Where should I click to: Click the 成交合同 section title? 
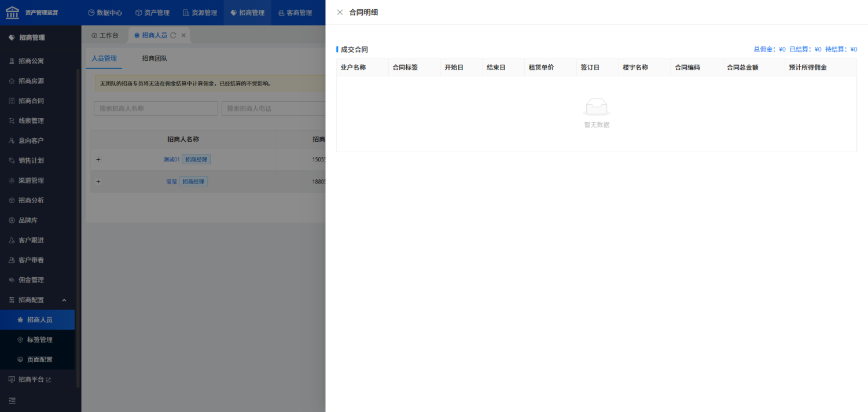pos(354,50)
